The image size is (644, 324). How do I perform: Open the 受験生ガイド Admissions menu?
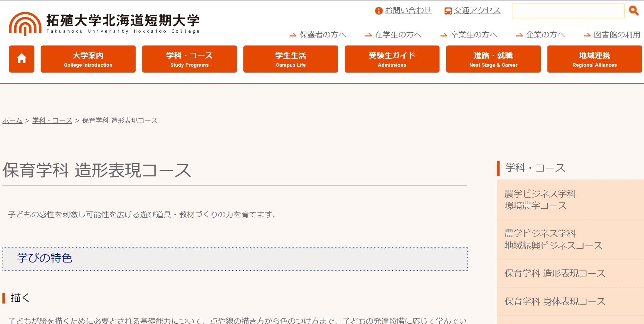(392, 59)
